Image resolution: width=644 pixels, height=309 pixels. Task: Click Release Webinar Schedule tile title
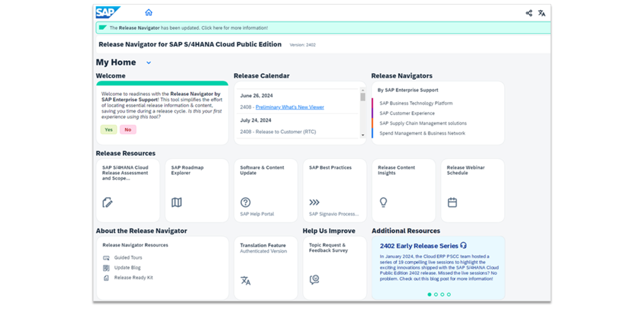tap(466, 171)
